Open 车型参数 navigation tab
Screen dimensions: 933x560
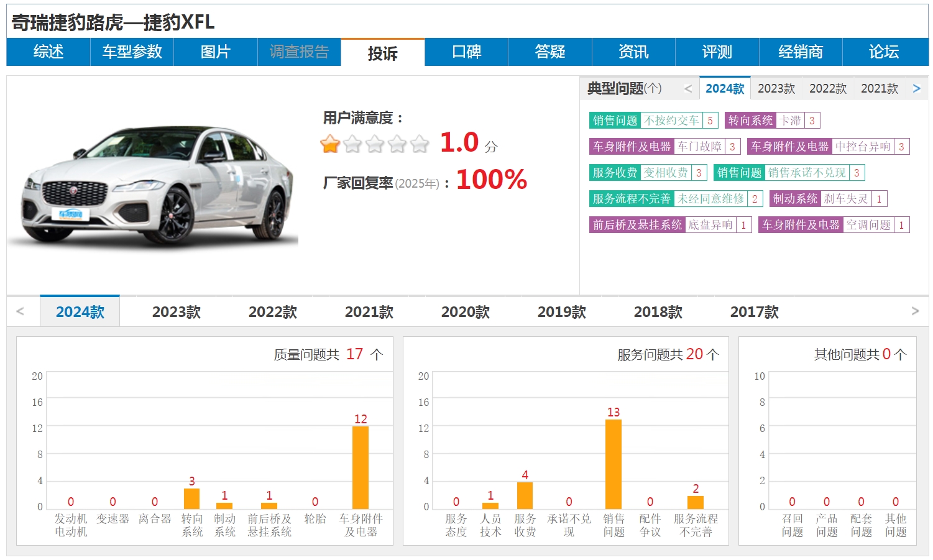[132, 52]
